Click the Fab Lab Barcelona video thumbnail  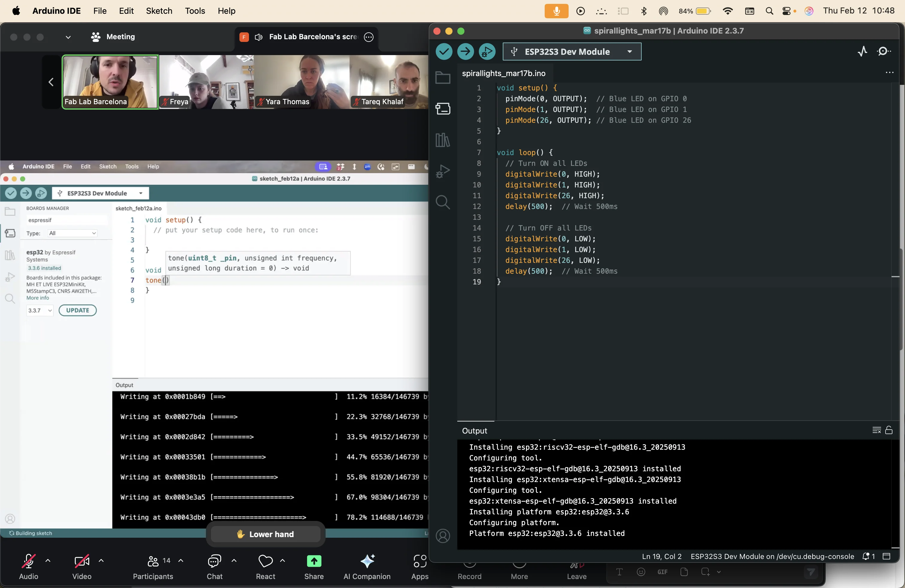pos(110,82)
